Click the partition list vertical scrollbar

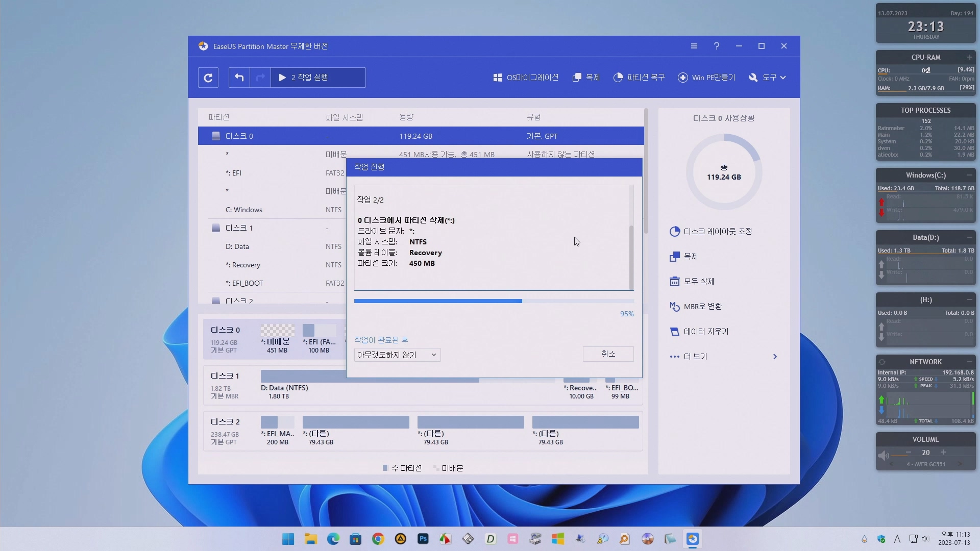(x=646, y=171)
